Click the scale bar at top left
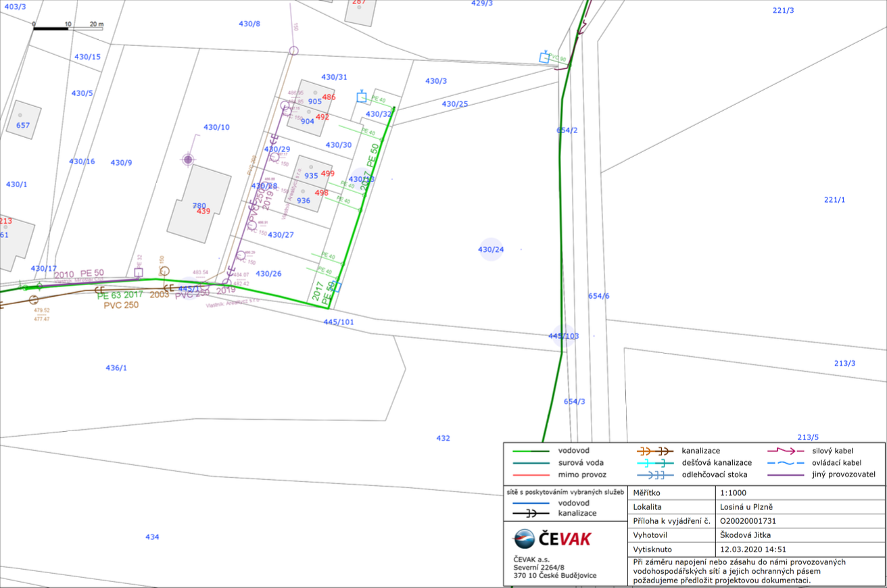Screen dimensions: 887x588 [x=68, y=28]
